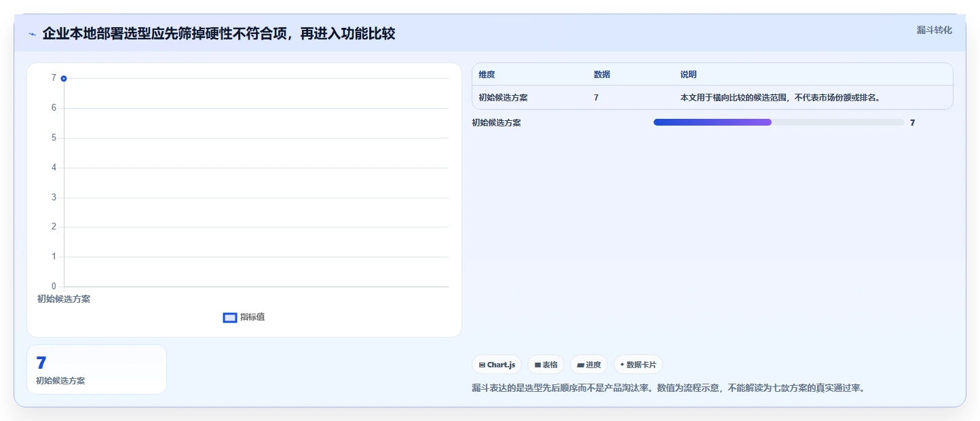Click the 漏斗转化 label
Image resolution: width=980 pixels, height=421 pixels.
[x=935, y=31]
